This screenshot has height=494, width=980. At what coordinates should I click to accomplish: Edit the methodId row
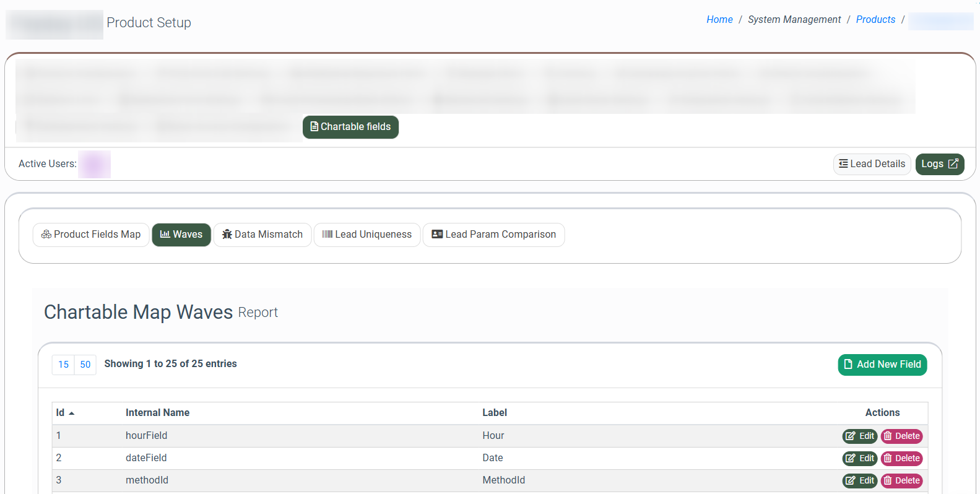coord(859,481)
